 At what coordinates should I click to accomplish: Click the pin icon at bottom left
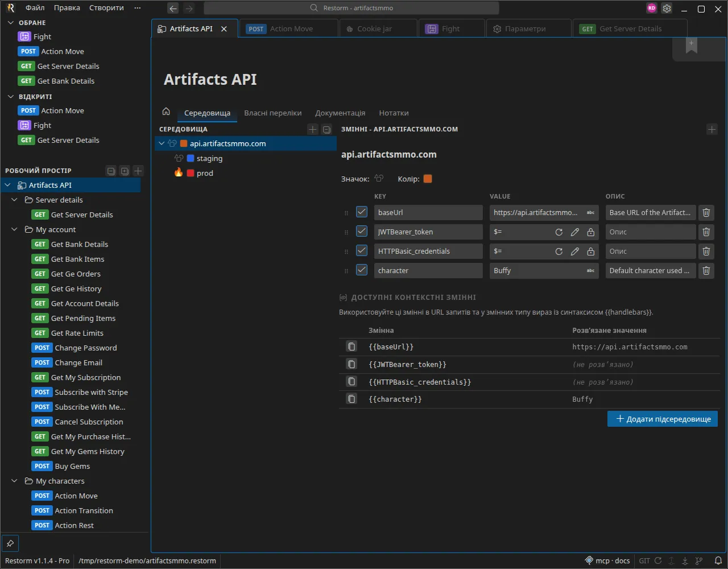(10, 543)
